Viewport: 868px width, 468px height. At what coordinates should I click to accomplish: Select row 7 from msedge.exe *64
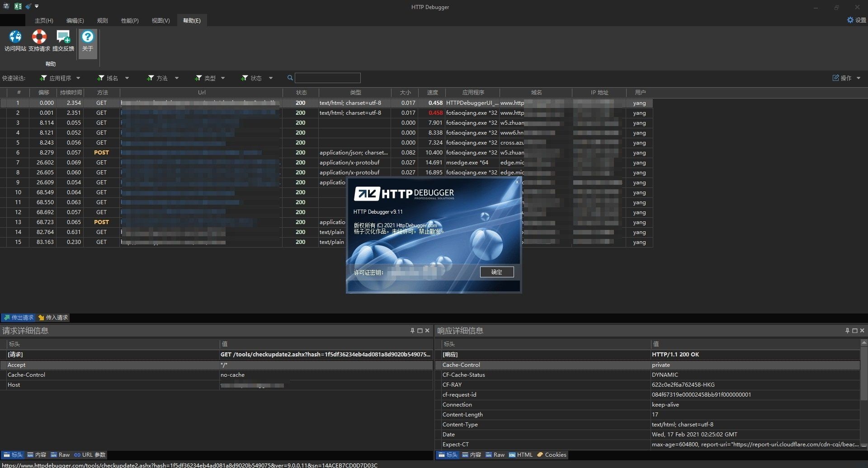pyautogui.click(x=326, y=163)
